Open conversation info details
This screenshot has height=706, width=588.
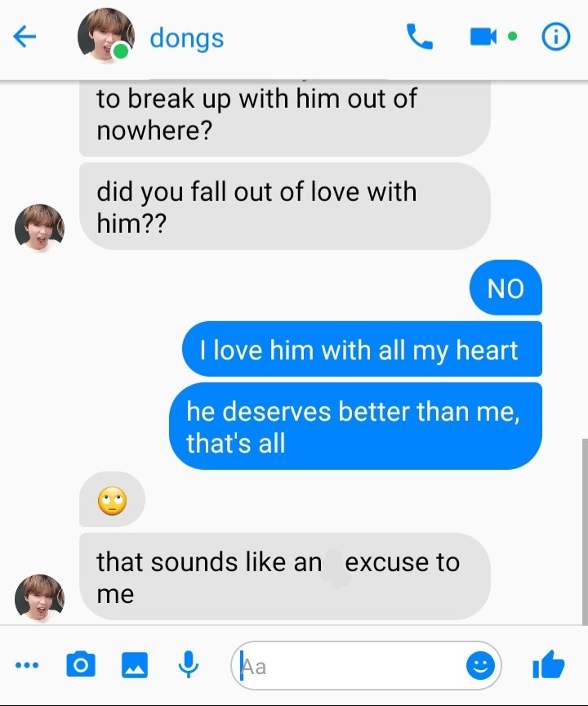556,37
